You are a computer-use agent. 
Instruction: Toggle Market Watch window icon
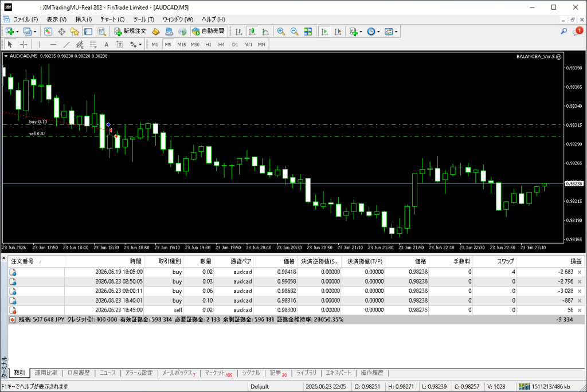pyautogui.click(x=48, y=32)
